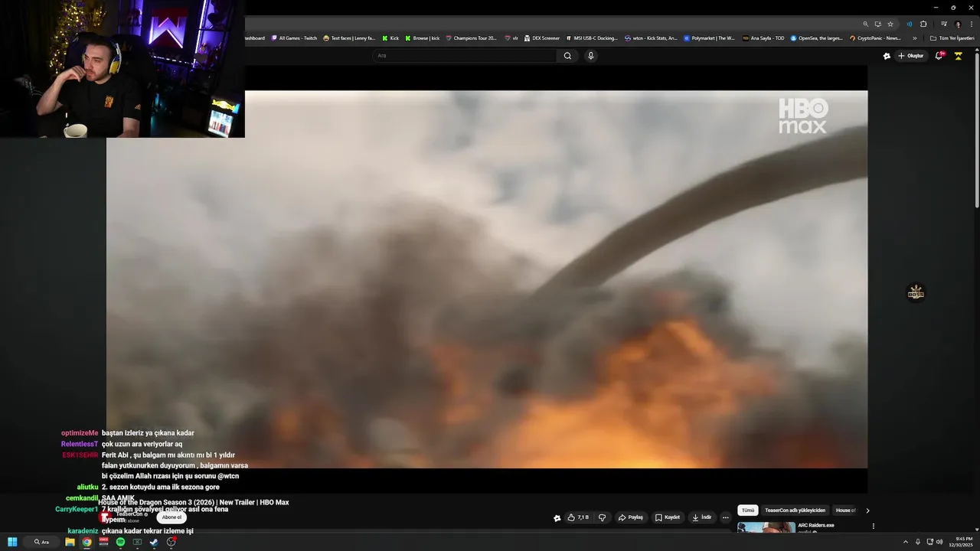Show next filter chips with right arrow
Viewport: 980px width, 551px height.
[867, 510]
